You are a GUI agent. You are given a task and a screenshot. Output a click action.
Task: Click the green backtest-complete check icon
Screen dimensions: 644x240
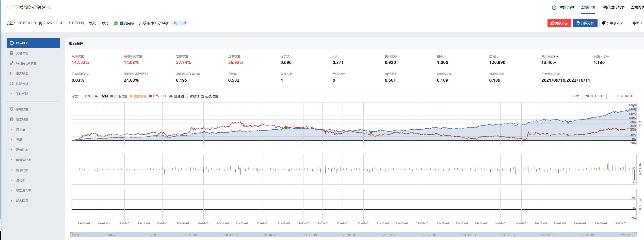point(116,23)
